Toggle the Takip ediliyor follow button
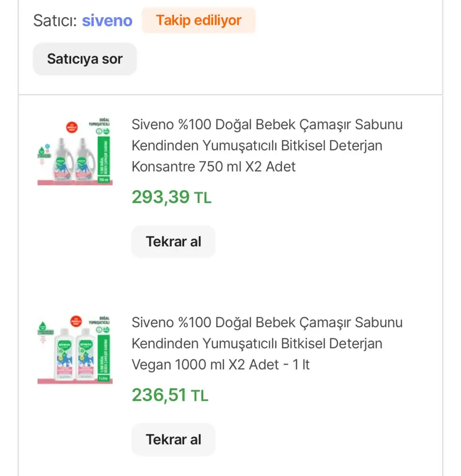Viewport: 461px width, 476px height. [199, 20]
